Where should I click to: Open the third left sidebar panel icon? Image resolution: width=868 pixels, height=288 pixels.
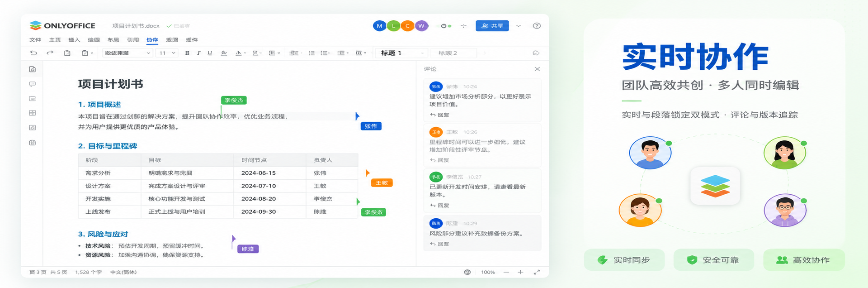pyautogui.click(x=33, y=99)
